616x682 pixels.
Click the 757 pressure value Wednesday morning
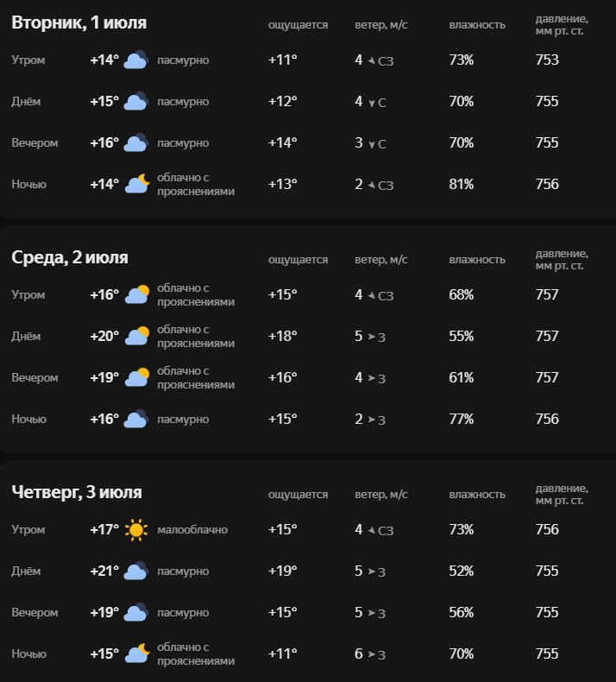coord(547,294)
